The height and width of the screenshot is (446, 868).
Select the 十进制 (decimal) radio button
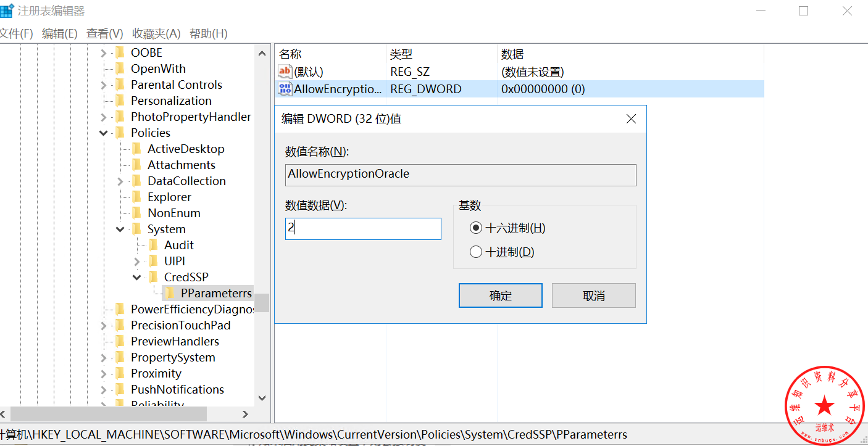click(x=475, y=252)
